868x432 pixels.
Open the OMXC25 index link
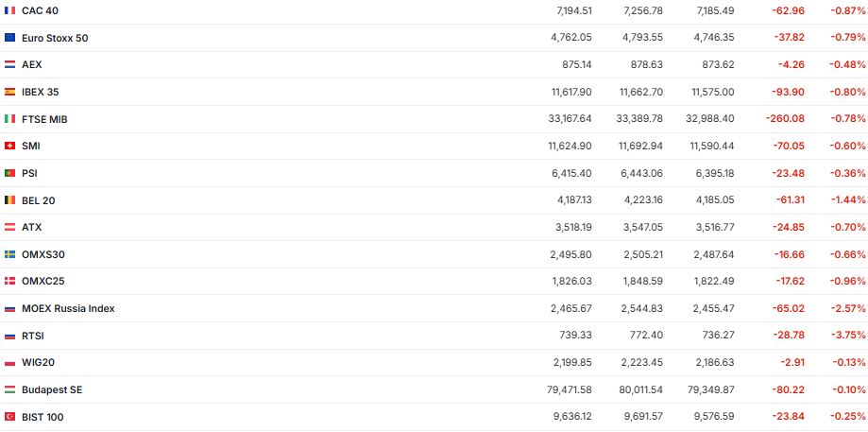43,281
